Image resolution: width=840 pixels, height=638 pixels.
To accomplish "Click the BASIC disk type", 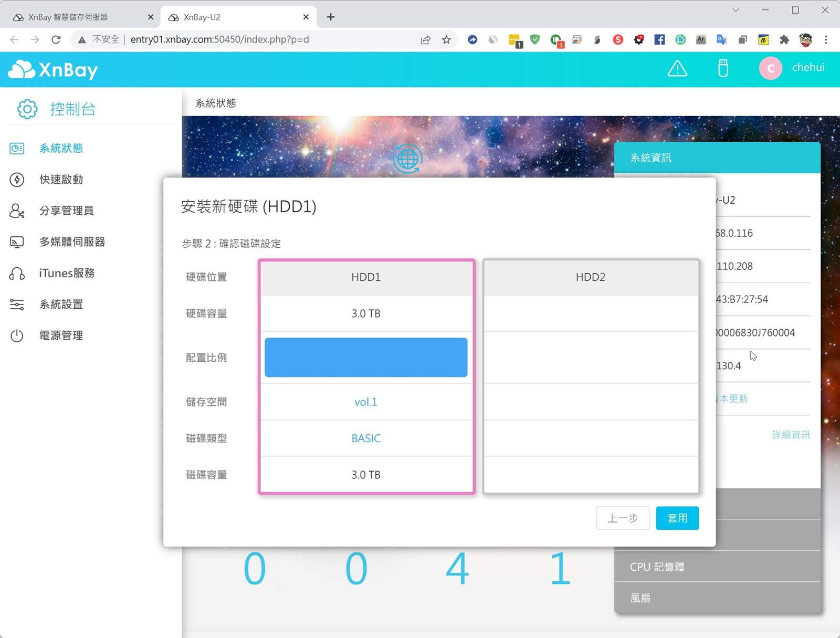I will [x=365, y=438].
